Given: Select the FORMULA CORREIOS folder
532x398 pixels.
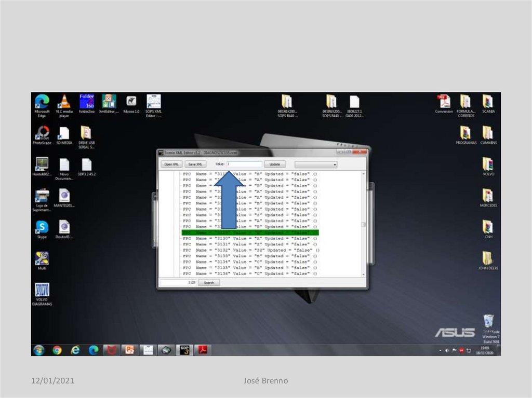Looking at the screenshot, I should coord(466,106).
